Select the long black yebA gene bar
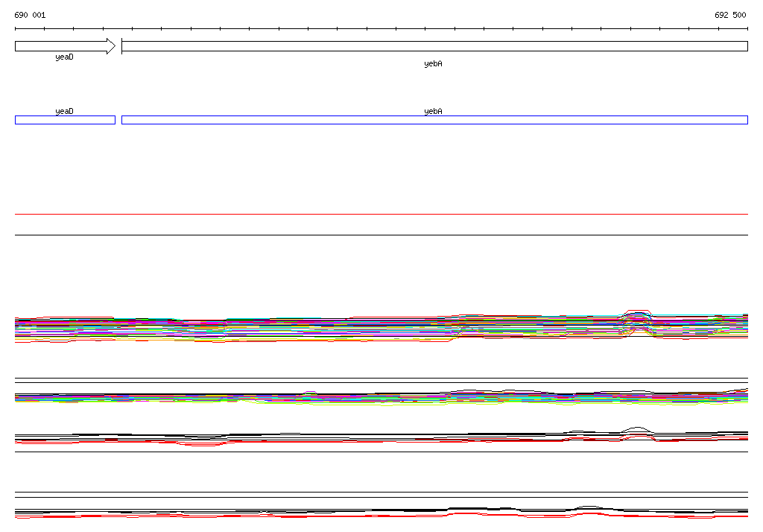 pyautogui.click(x=434, y=46)
